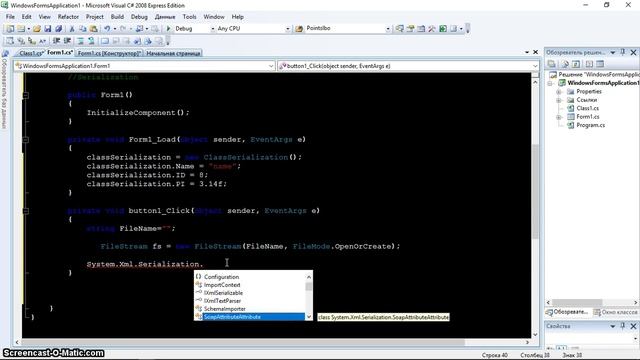Expand the Form1.cs tree node
This screenshot has height=360, width=640.
[x=559, y=117]
